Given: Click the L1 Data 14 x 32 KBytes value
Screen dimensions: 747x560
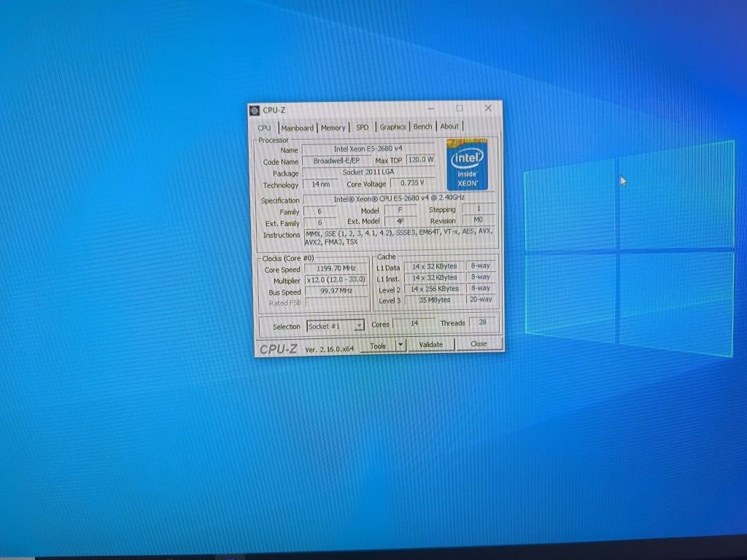Looking at the screenshot, I should [x=435, y=266].
